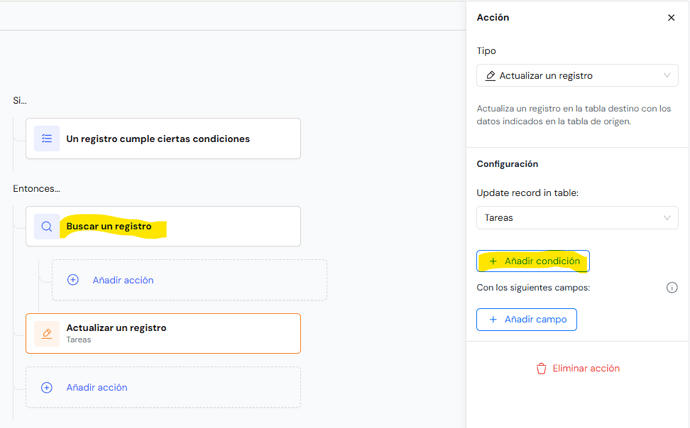Click the Añadir condición button
This screenshot has width=690, height=428.
coord(533,261)
